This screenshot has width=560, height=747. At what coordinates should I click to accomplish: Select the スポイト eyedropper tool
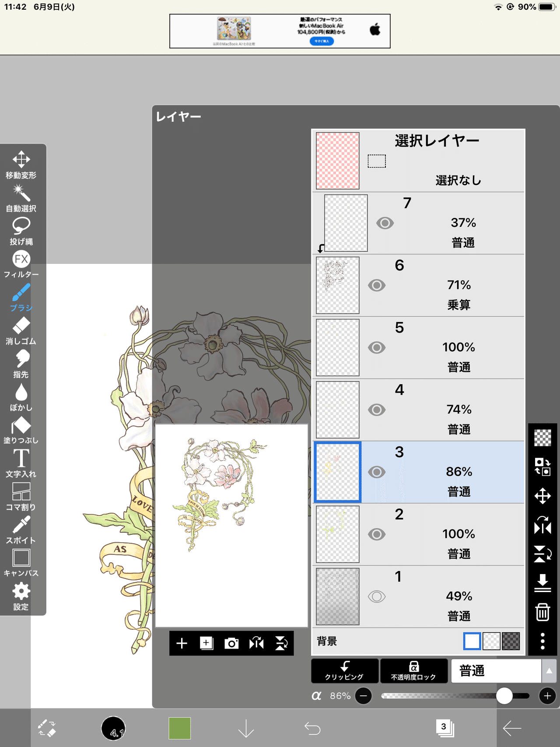(x=21, y=530)
